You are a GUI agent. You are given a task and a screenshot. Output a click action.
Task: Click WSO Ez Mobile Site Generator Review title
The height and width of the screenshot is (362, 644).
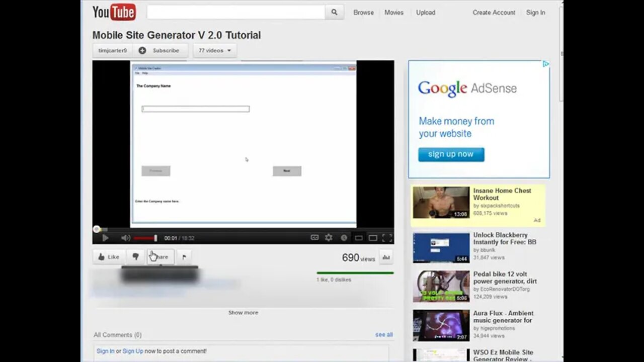tap(503, 355)
